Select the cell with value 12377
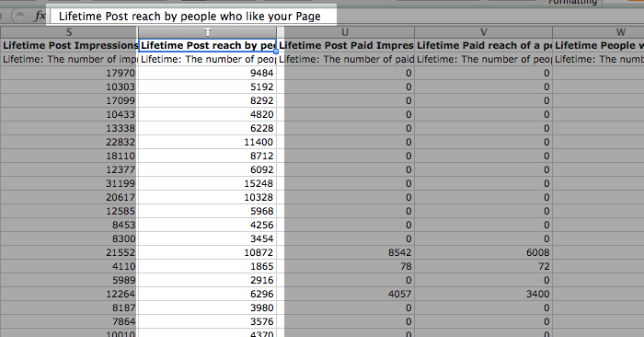Viewport: 644px width, 337px height. point(69,169)
